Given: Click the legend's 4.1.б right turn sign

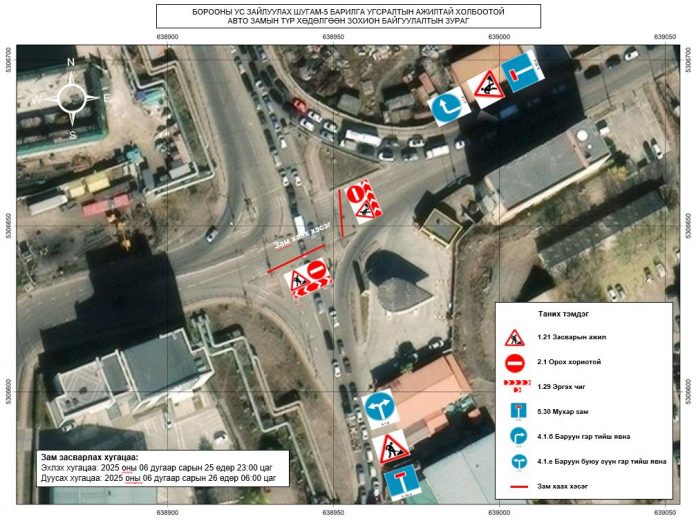Looking at the screenshot, I should point(516,436).
